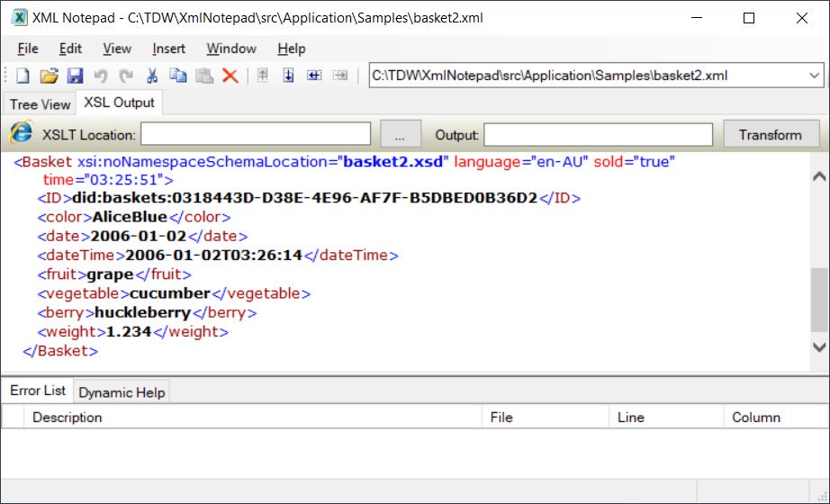Open the Dynamic Help tab
The width and height of the screenshot is (830, 504).
122,392
